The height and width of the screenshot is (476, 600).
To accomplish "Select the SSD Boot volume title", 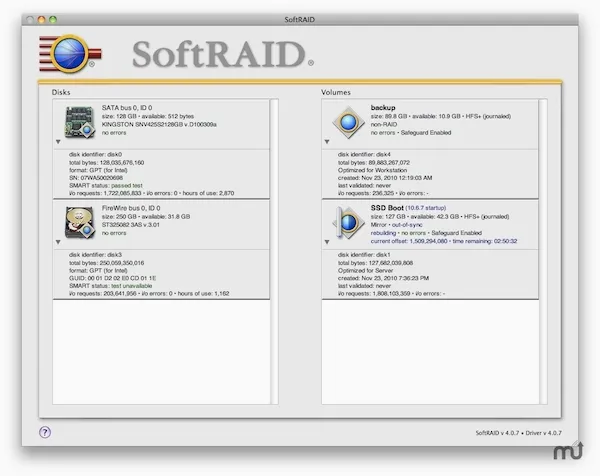I will coord(387,208).
